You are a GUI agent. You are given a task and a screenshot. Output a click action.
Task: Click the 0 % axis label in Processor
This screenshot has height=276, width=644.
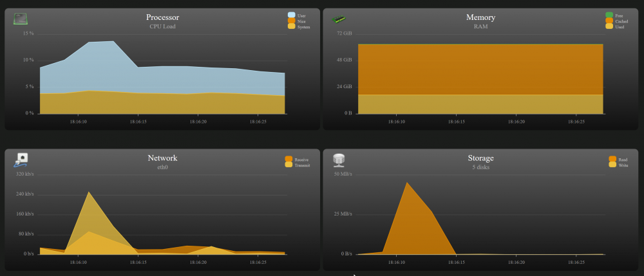pyautogui.click(x=30, y=113)
